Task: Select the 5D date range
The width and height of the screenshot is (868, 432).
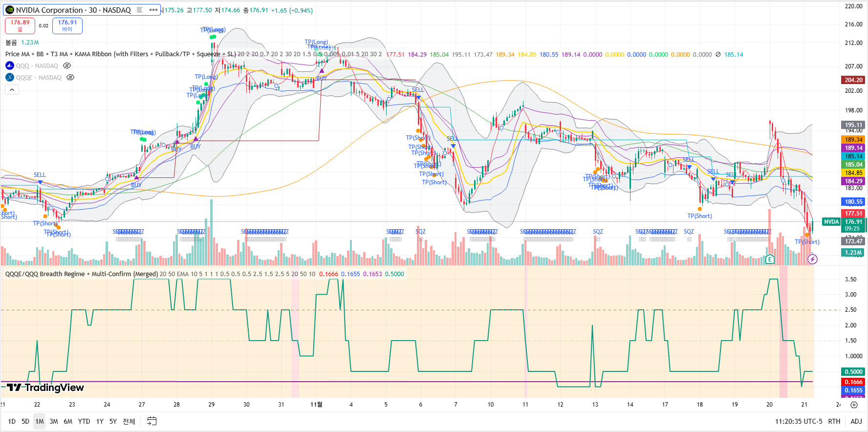Action: click(25, 421)
